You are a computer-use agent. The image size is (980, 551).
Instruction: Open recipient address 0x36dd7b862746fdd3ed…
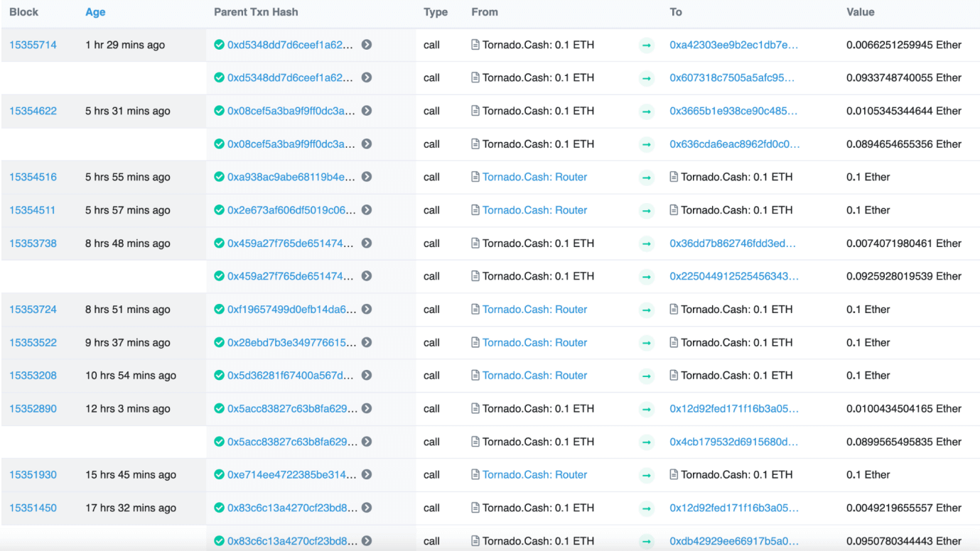coord(733,243)
